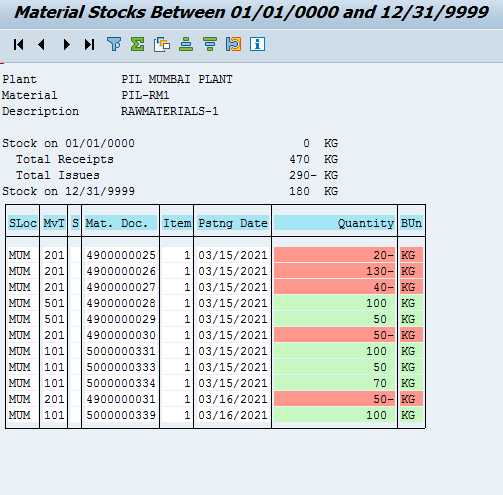The width and height of the screenshot is (503, 495).
Task: Jump to last page arrow icon
Action: (89, 44)
